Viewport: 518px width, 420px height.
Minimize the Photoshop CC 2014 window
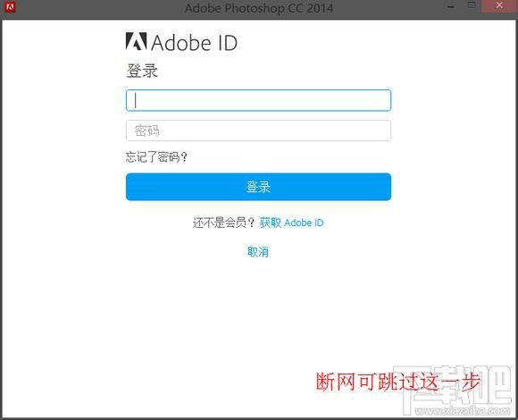(x=451, y=6)
